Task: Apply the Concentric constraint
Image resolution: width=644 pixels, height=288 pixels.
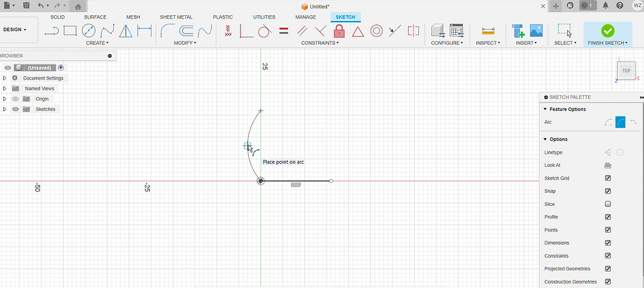Action: coord(377,31)
